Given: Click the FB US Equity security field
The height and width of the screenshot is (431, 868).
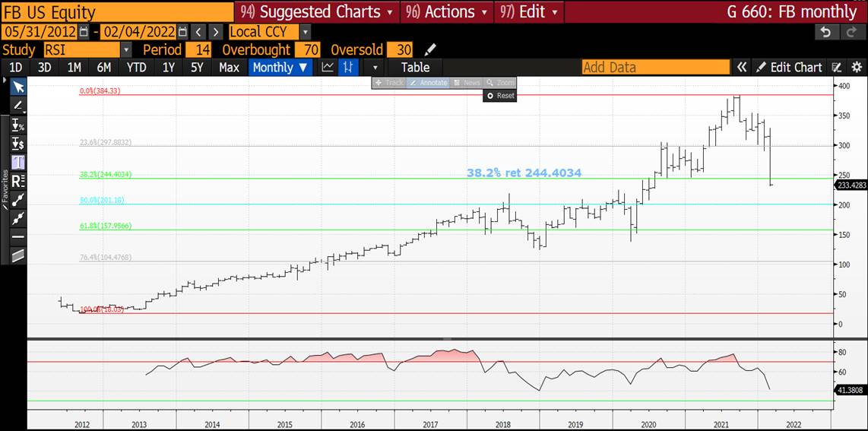Looking at the screenshot, I should (117, 11).
